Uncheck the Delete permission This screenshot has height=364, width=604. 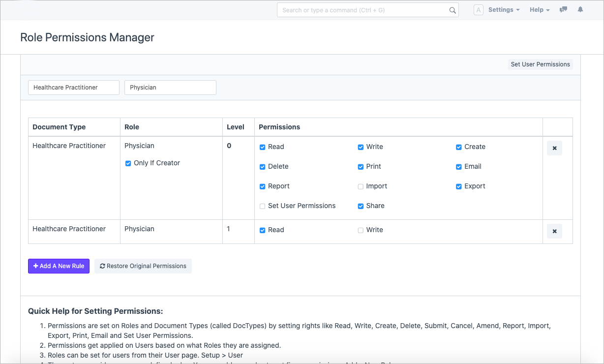click(263, 167)
